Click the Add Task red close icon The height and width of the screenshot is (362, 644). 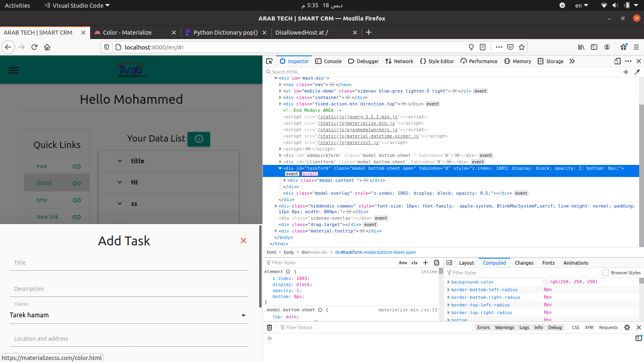pos(244,241)
